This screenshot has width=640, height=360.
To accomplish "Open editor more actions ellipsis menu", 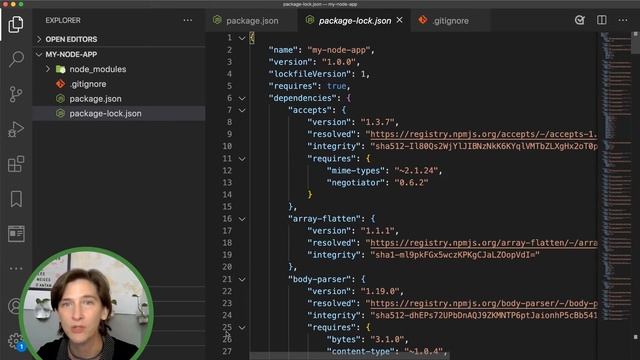I will (x=623, y=20).
